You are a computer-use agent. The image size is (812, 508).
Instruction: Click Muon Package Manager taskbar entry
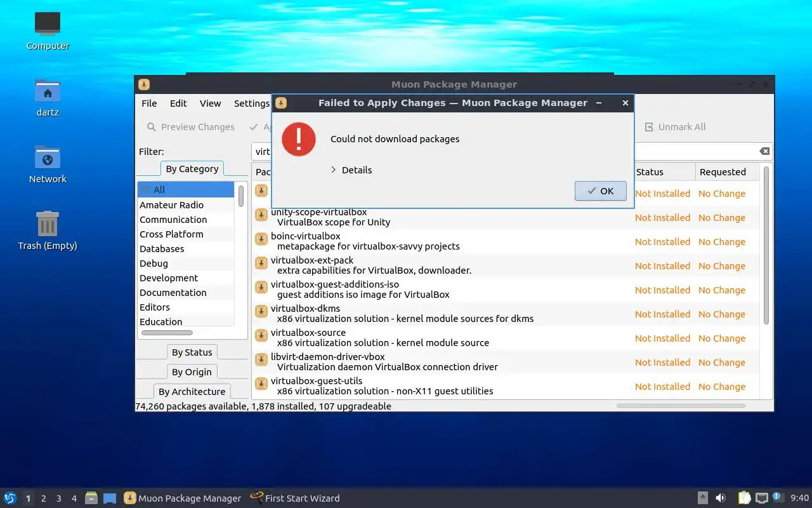[x=182, y=498]
